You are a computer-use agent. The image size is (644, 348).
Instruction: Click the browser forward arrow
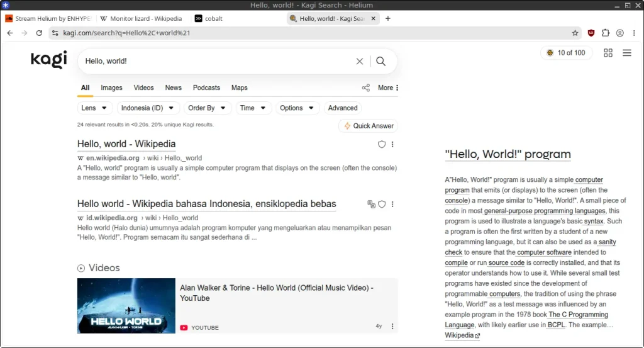25,33
